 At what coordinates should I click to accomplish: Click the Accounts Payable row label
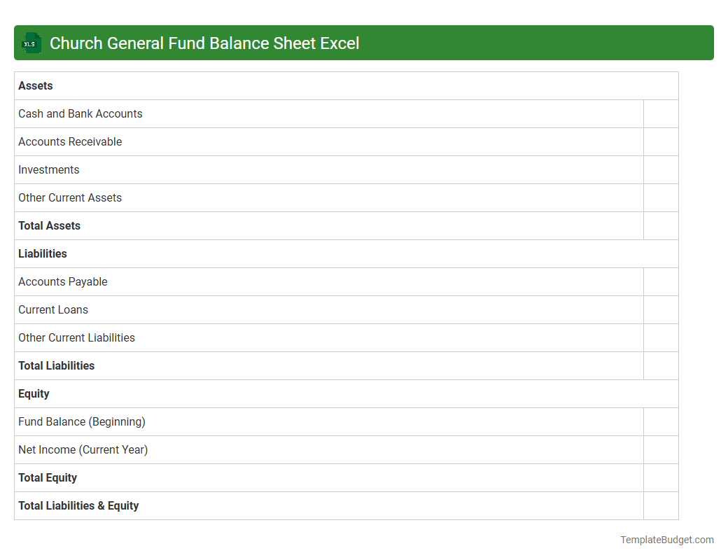(62, 281)
